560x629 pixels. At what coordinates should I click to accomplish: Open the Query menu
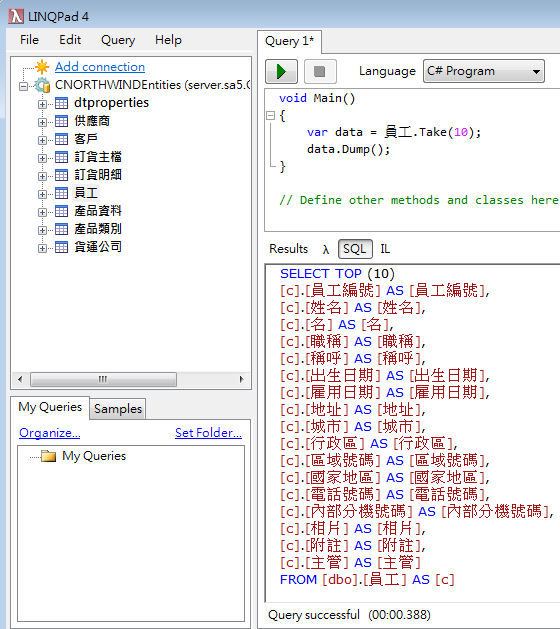118,40
